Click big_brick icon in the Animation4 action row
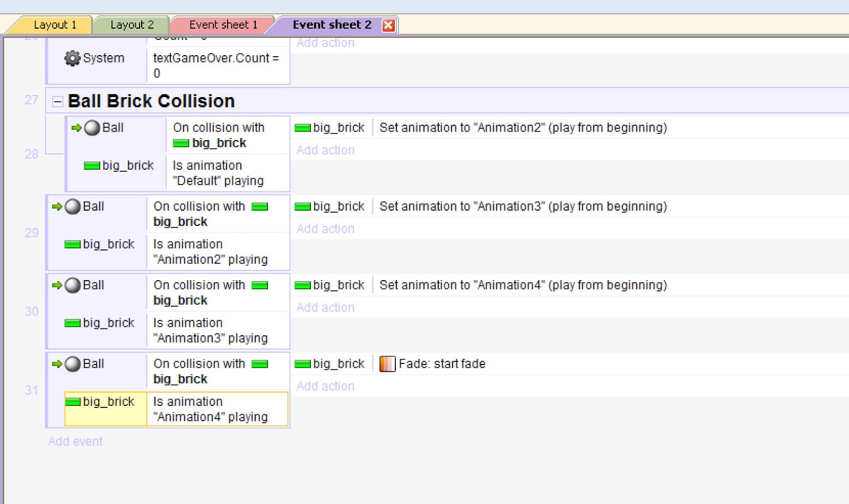 [302, 285]
